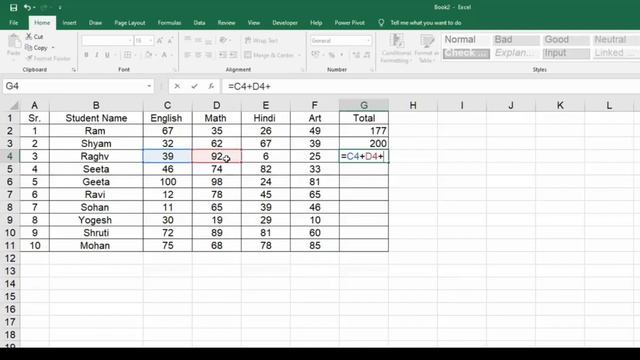Click the Align Left icon
Viewport: 640px width, 360px height.
187,55
